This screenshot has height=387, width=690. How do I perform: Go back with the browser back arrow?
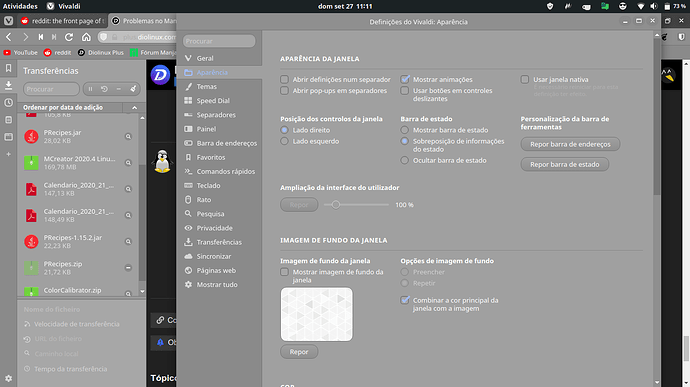[9, 37]
